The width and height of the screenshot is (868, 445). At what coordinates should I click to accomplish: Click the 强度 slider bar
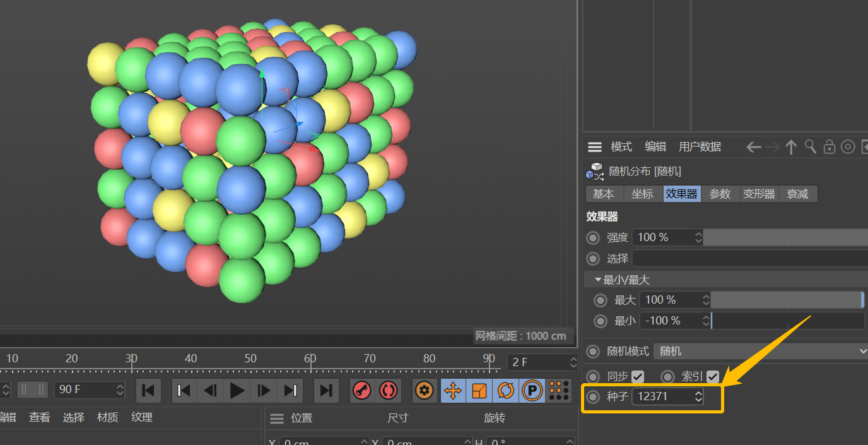click(x=785, y=238)
